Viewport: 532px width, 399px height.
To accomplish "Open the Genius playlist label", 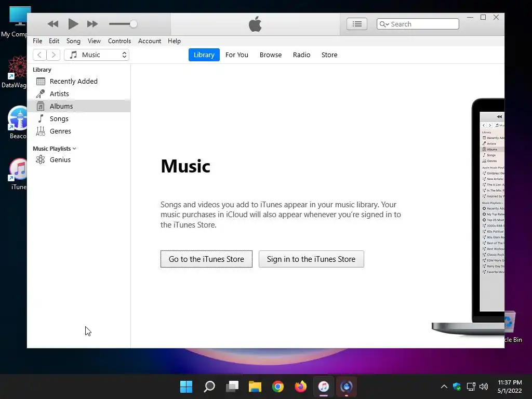I will click(x=60, y=159).
